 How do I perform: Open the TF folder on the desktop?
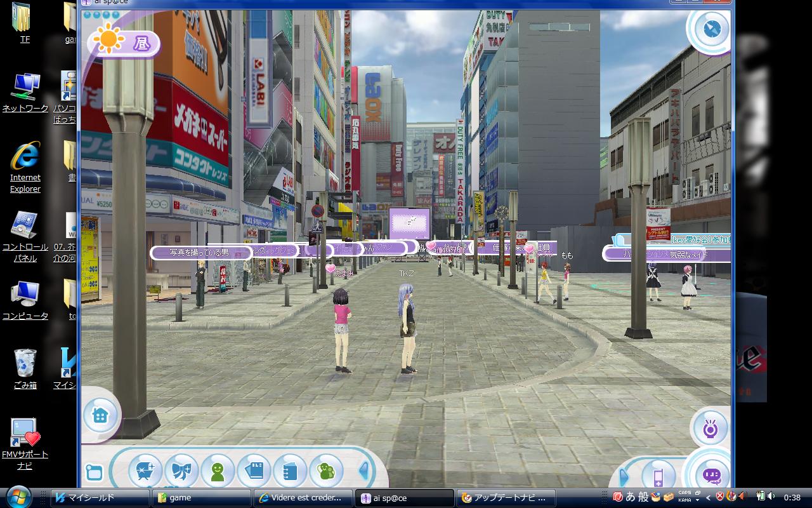pos(25,23)
